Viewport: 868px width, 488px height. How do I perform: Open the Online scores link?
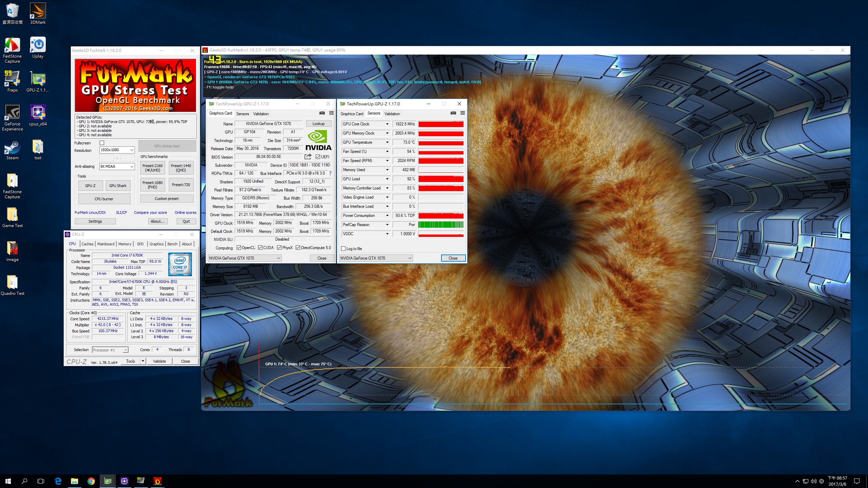coord(185,212)
